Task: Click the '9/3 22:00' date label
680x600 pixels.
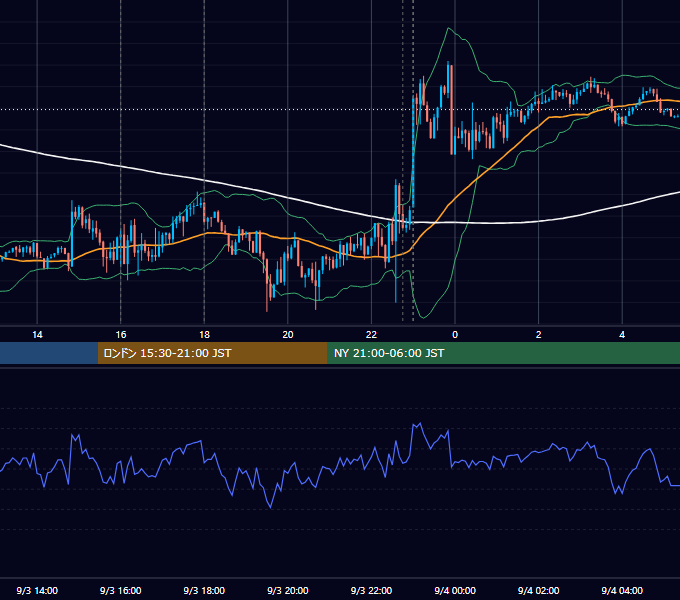Action: [x=371, y=591]
